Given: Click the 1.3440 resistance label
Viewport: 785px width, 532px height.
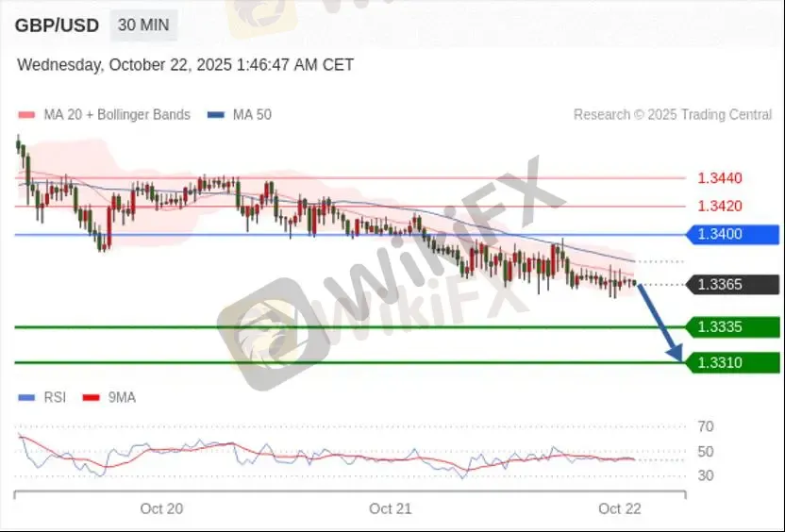Looking at the screenshot, I should tap(720, 178).
